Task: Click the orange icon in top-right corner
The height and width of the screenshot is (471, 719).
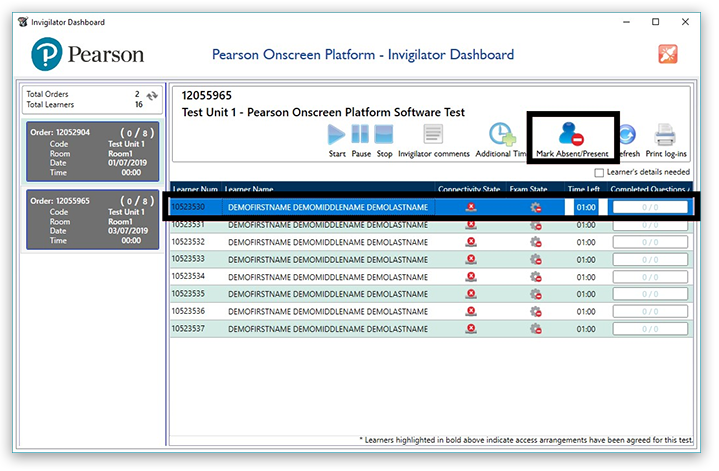Action: [668, 54]
